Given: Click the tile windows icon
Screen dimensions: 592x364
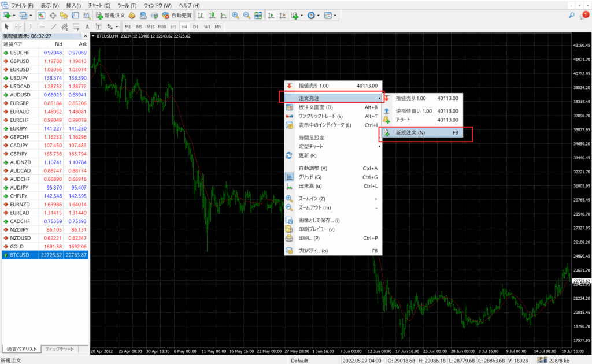Looking at the screenshot, I should (x=258, y=16).
